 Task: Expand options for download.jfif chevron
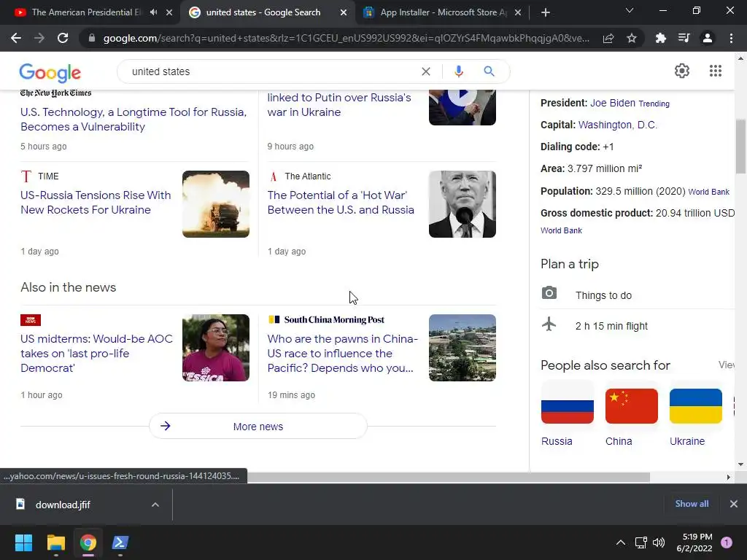[x=155, y=505]
